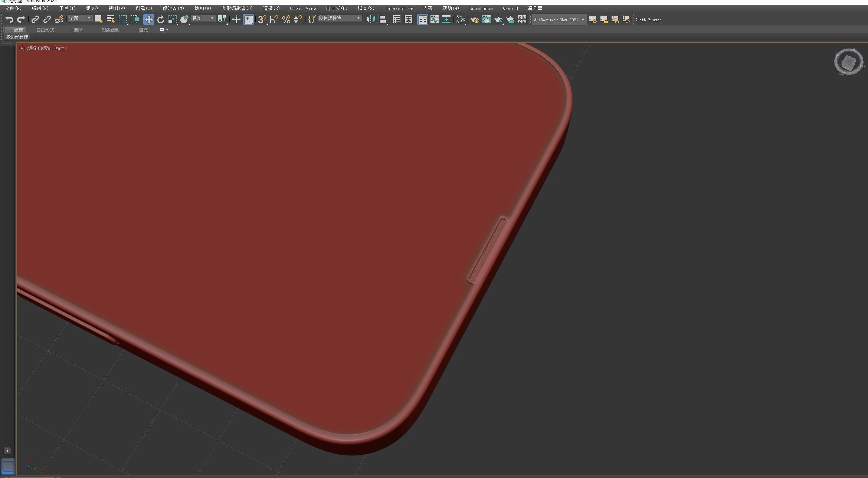Activate the Select and Move tool
868x478 pixels.
[149, 20]
